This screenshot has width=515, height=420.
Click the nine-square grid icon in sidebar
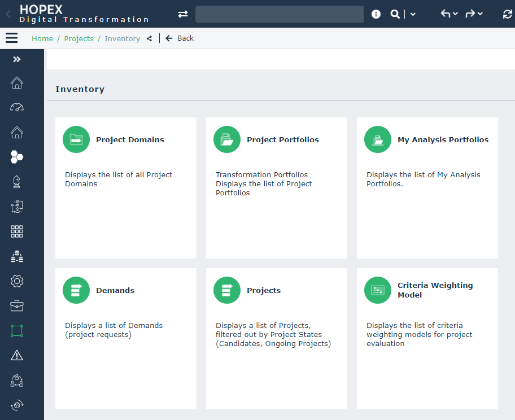point(17,231)
